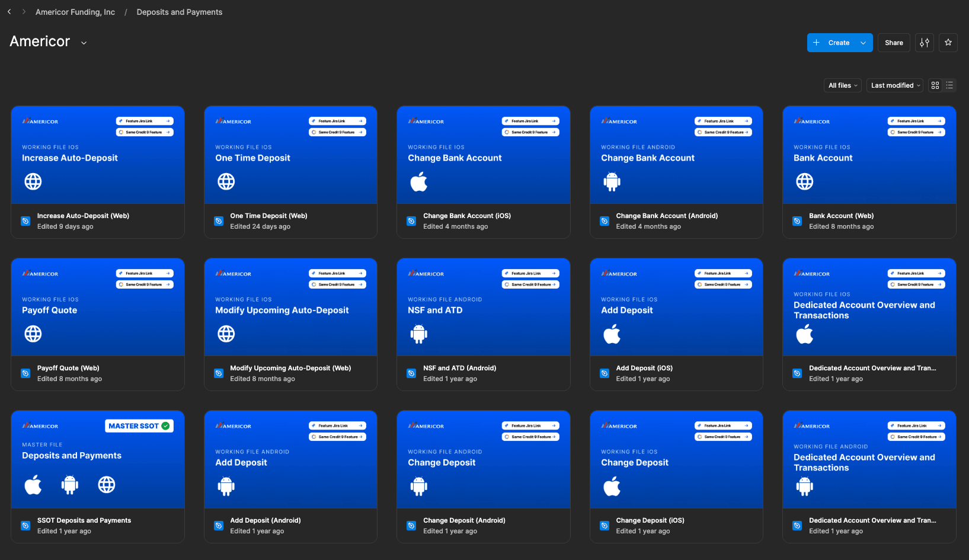The width and height of the screenshot is (969, 560).
Task: Click file icon beside Payoff Quote (Web)
Action: click(x=25, y=373)
